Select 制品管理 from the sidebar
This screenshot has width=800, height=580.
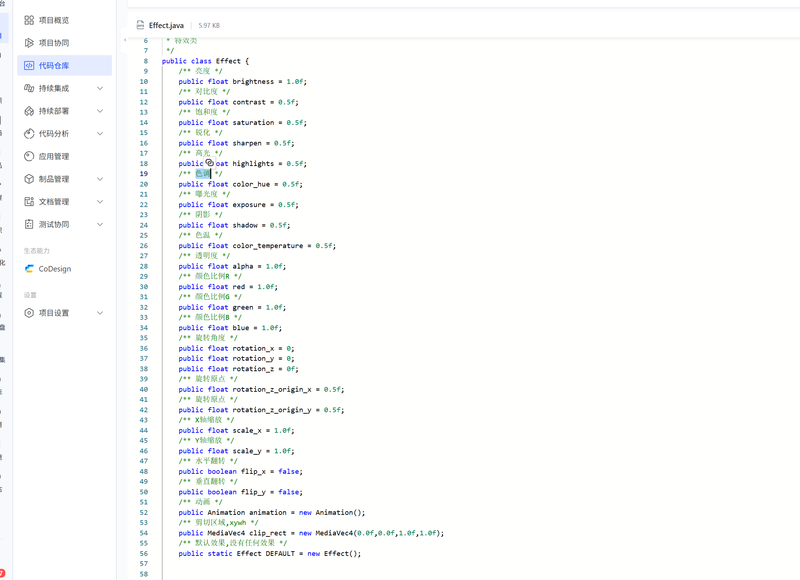point(54,179)
